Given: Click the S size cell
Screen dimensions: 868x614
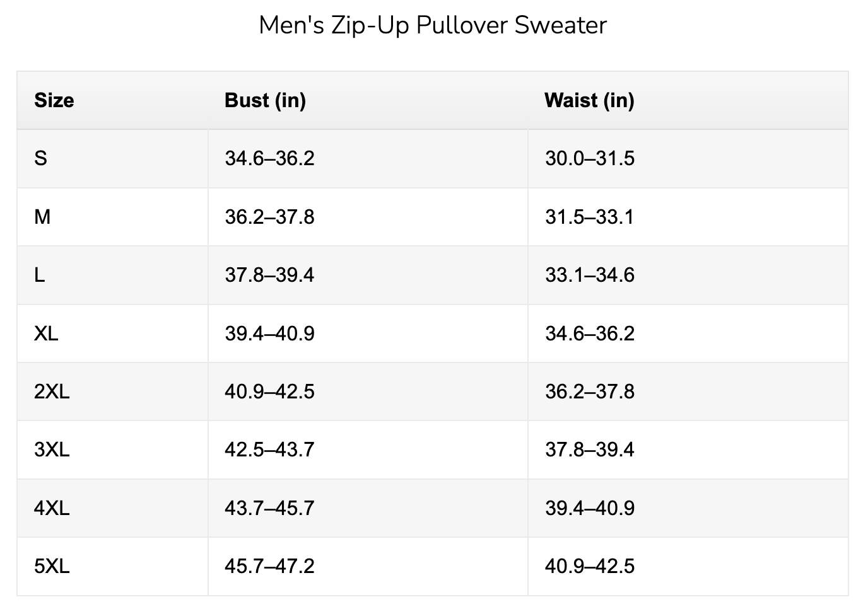Looking at the screenshot, I should coord(40,158).
